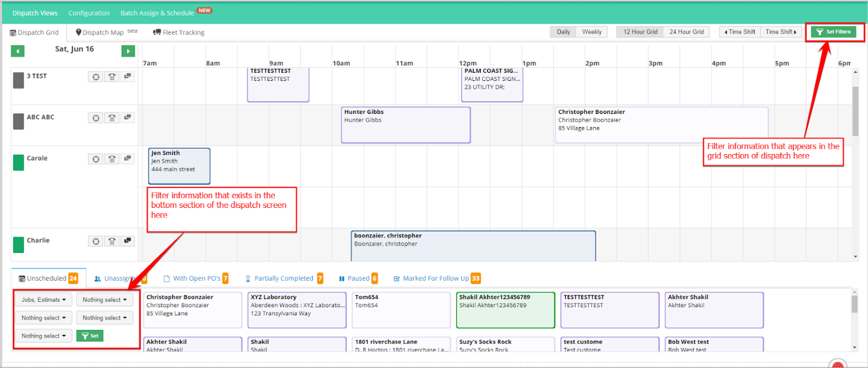Open the chat message icon for Carole
Viewport: 868px width, 368px height.
click(127, 158)
